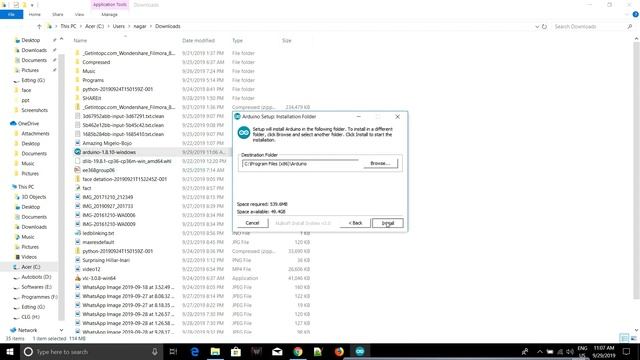
Task: Select Autobots (D:) drive
Action: pos(36,277)
